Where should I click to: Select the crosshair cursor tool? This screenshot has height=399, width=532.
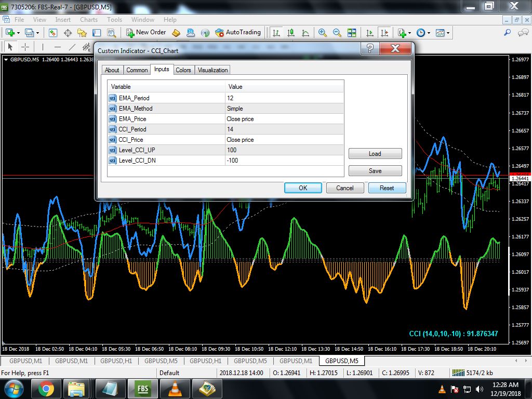25,47
